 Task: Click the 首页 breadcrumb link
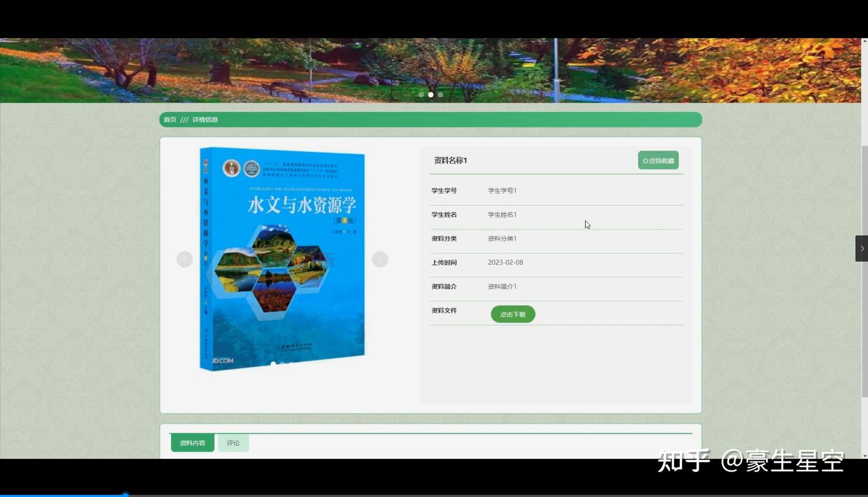click(x=170, y=119)
